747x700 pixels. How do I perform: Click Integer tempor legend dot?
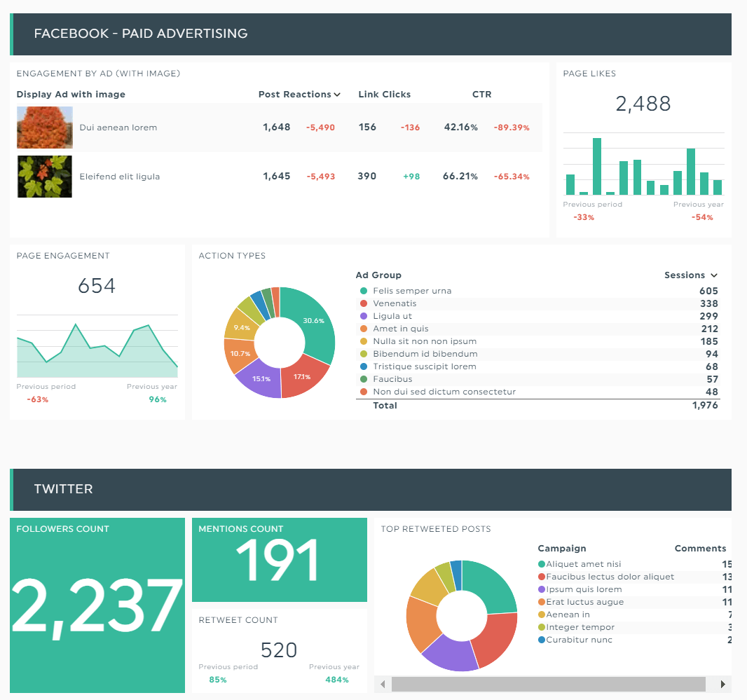[541, 627]
